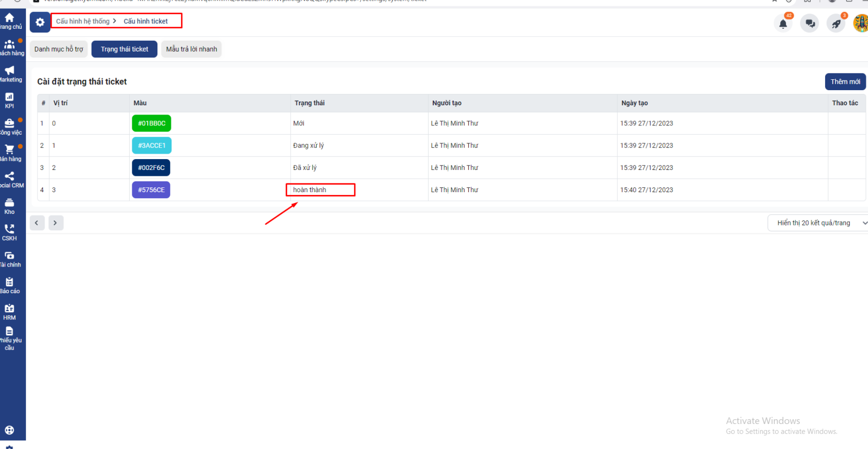Switch to the Mẫu trả lời nhanh tab
868x449 pixels.
191,49
